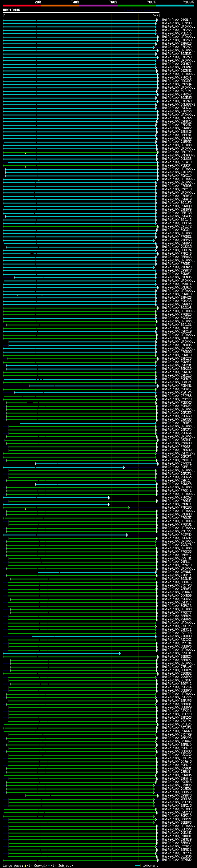Click the cyan alignment bar for UniRef100_Q49N12

point(80,20)
